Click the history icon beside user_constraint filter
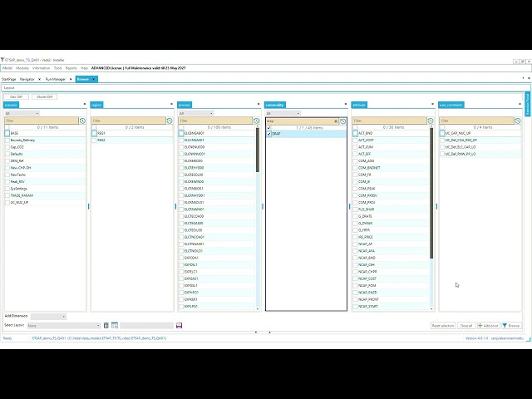Screen dimensions: 532x399 (518, 121)
